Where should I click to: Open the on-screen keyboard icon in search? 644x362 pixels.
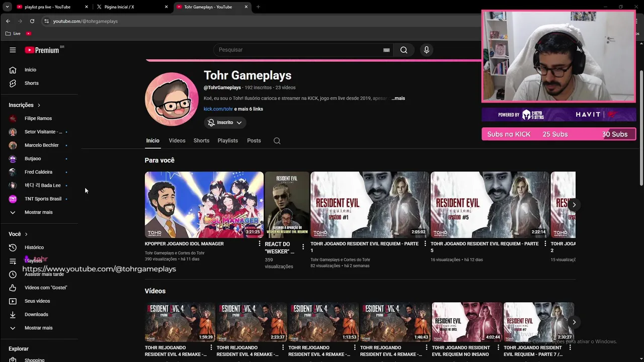pos(386,50)
